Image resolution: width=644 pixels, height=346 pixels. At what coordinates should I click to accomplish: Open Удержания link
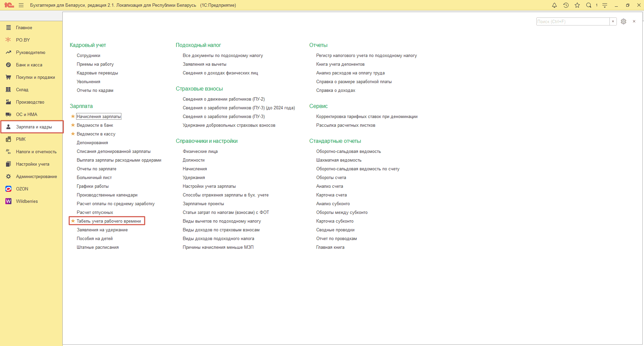point(194,177)
